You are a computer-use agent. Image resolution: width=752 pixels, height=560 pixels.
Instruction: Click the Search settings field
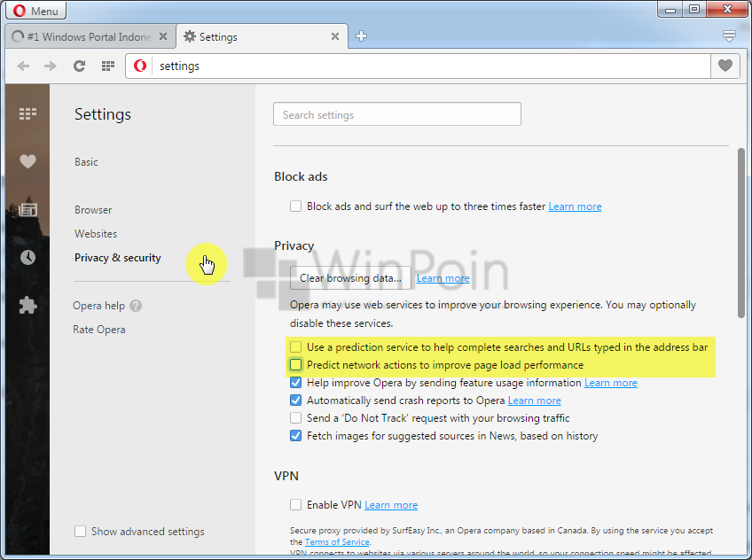(x=397, y=114)
